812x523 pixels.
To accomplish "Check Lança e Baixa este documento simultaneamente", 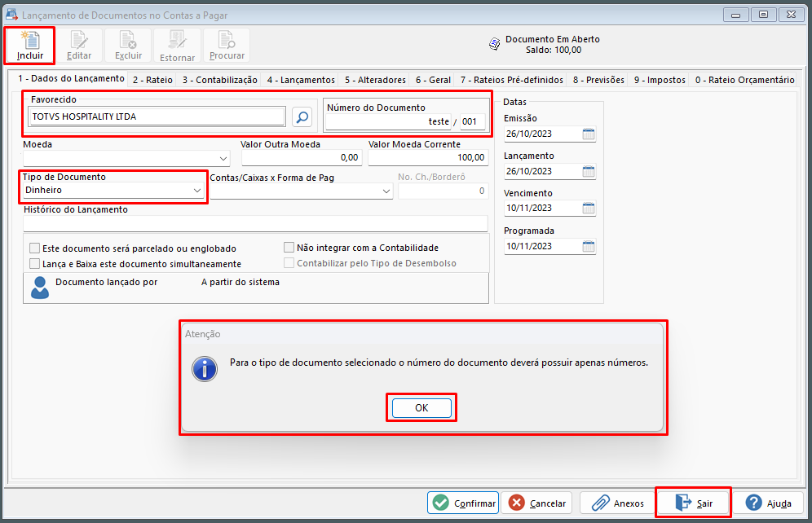I will [35, 264].
